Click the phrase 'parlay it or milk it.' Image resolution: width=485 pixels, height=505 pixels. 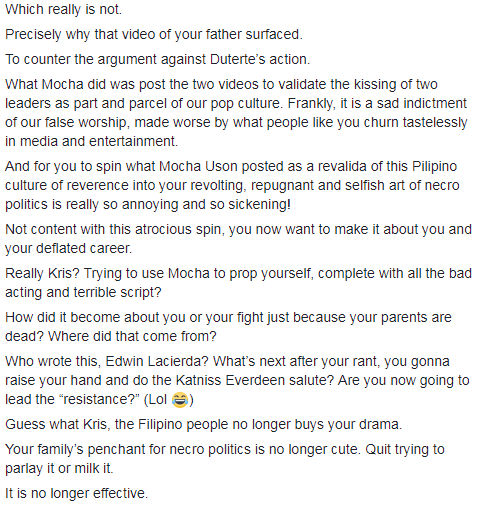[59, 468]
